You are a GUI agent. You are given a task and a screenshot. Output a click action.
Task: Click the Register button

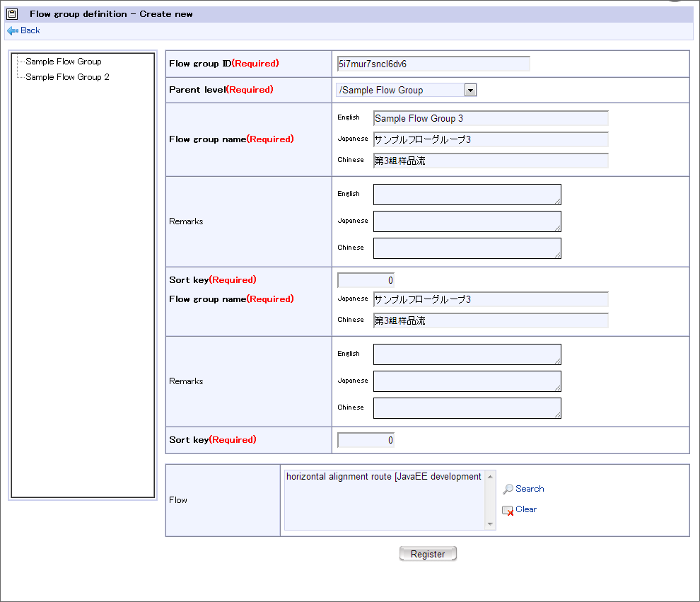[x=428, y=554]
